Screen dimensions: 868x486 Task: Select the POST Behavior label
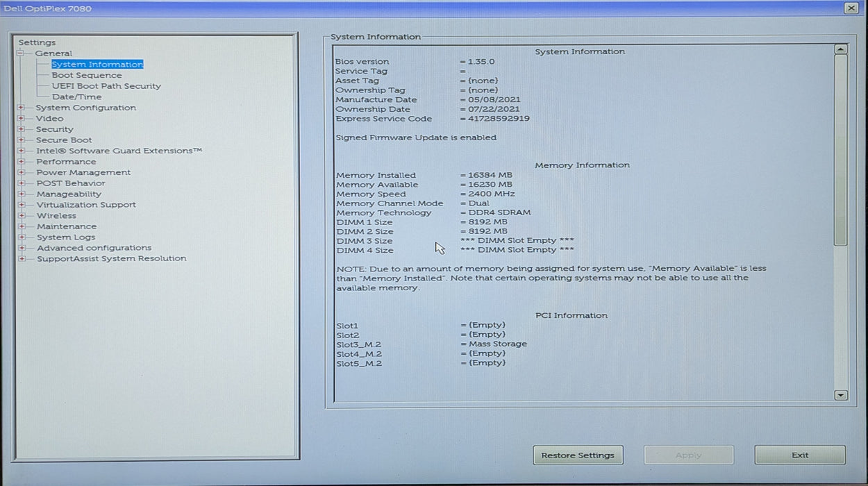pos(71,183)
